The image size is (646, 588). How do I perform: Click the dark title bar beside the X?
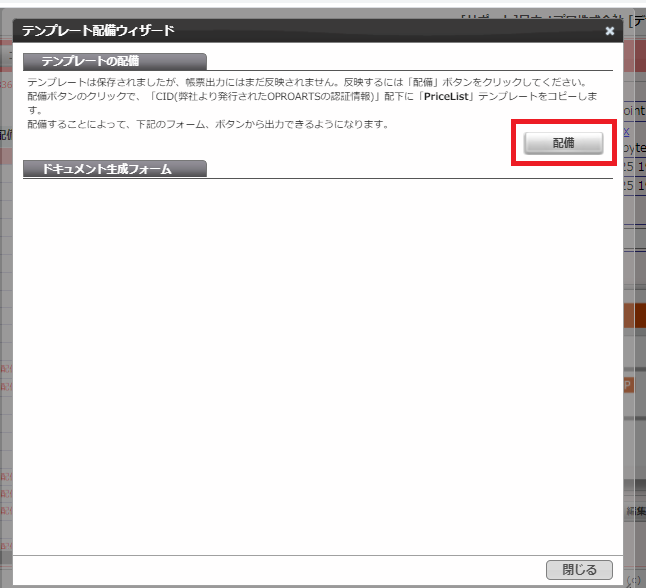click(x=400, y=31)
